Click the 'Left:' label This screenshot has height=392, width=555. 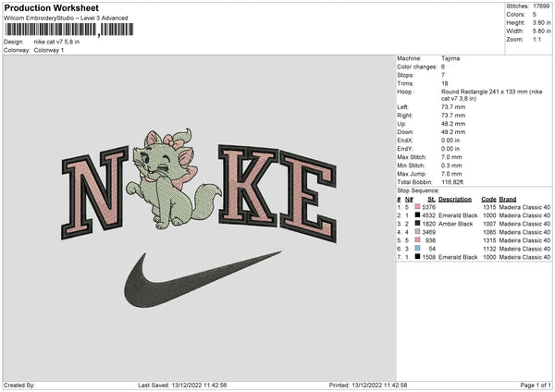point(402,107)
